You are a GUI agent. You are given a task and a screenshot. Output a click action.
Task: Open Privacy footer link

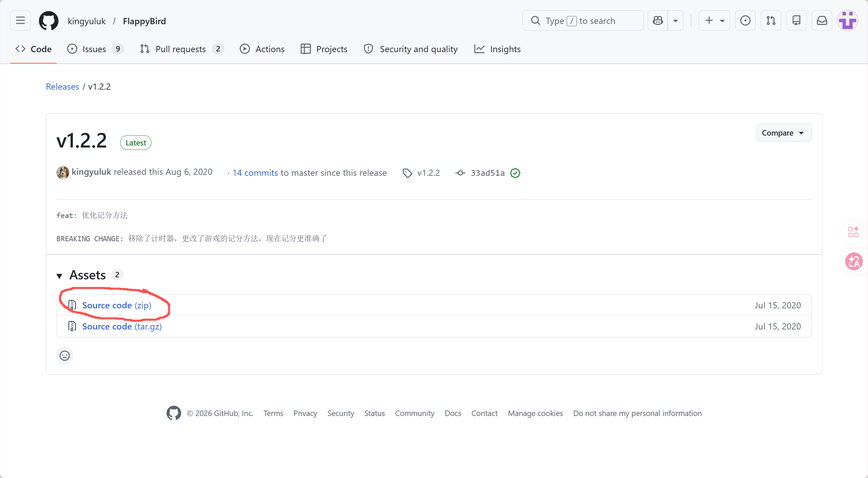[305, 413]
